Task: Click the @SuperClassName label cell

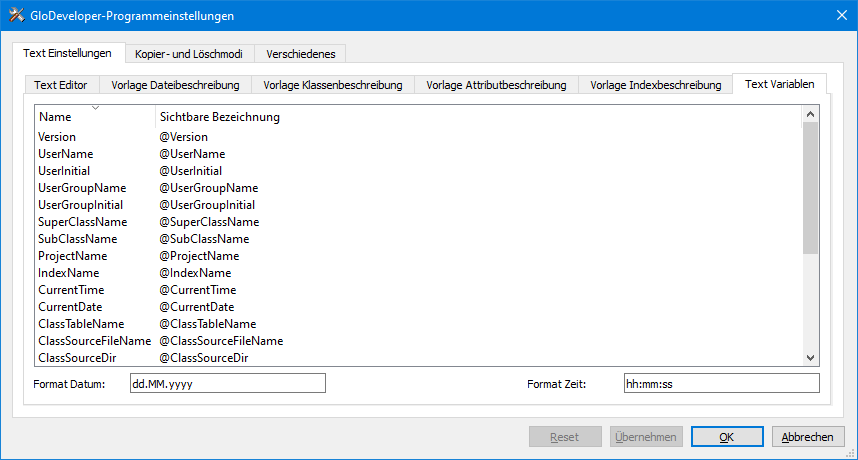Action: coord(209,222)
